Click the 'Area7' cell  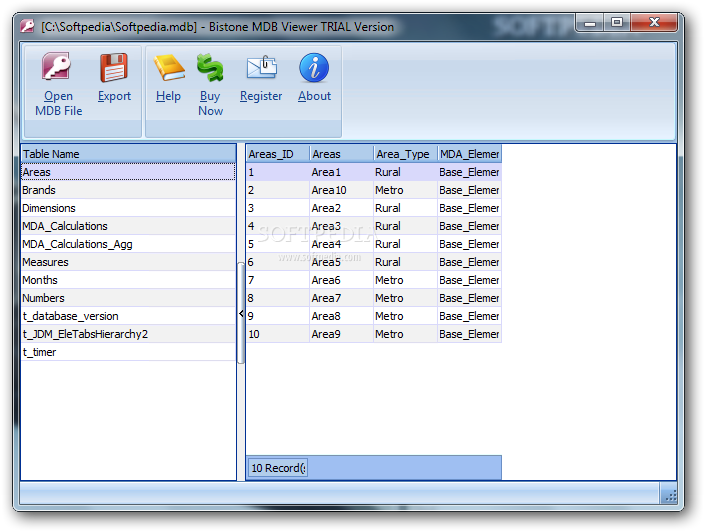click(x=341, y=298)
